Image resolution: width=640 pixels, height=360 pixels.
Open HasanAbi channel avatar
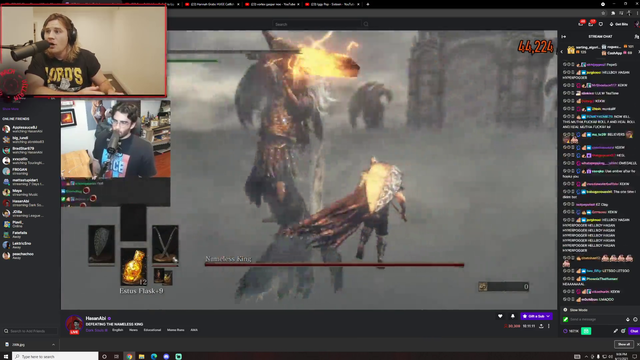click(x=74, y=324)
